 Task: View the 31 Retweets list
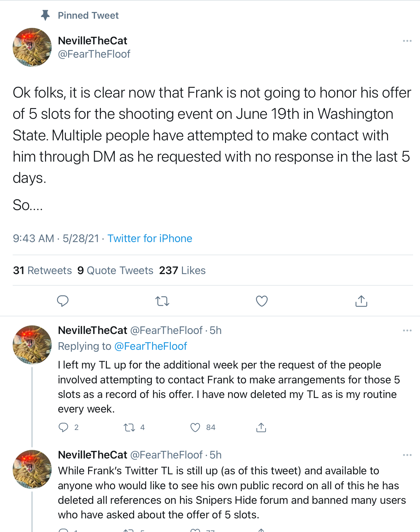42,270
